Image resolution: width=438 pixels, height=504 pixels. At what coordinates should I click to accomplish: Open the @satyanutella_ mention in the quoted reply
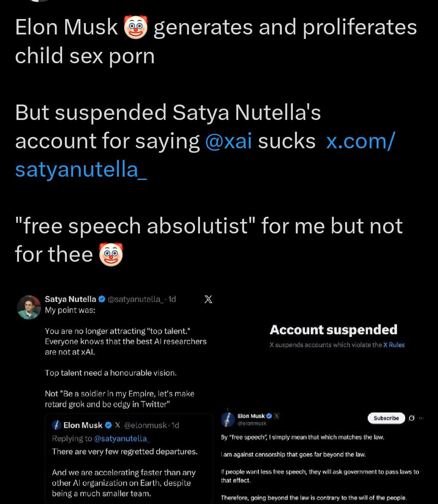tap(122, 438)
